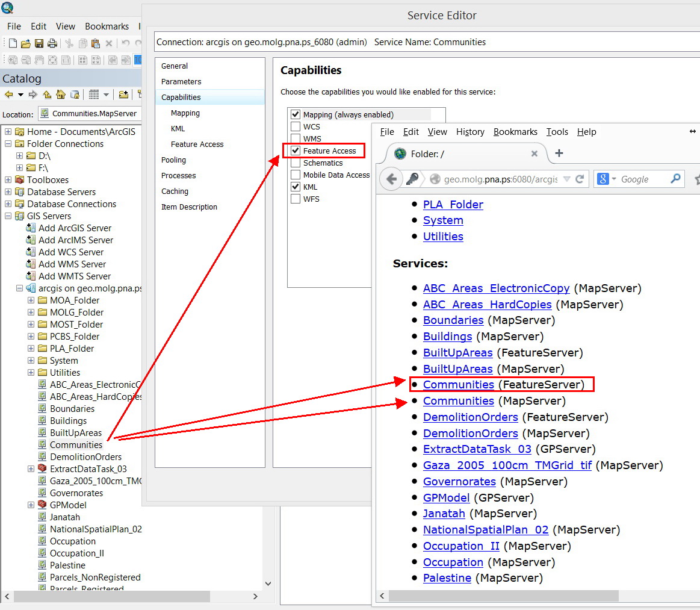Enable the Mobile Data Access checkbox
Screen dimensions: 700x610
point(295,175)
